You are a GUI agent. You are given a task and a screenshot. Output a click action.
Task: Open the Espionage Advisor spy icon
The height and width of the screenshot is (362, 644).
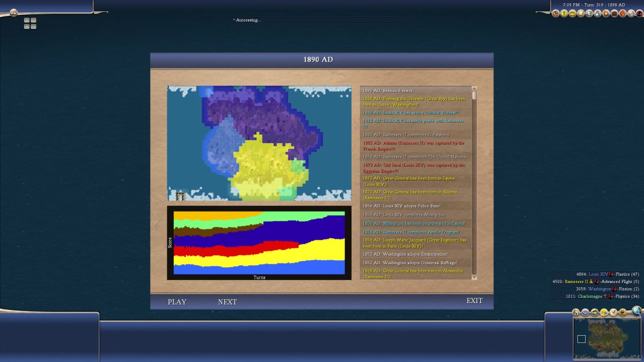(x=640, y=13)
